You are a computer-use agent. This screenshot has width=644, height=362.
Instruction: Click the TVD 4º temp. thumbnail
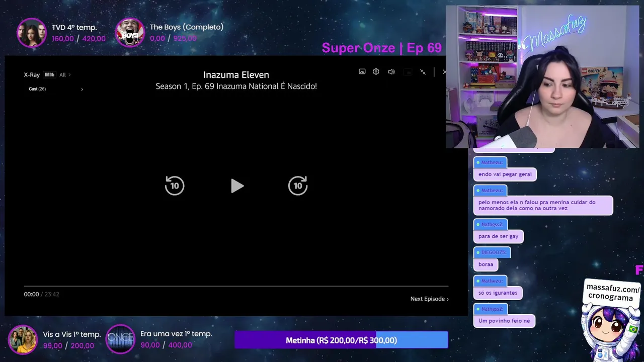(32, 33)
